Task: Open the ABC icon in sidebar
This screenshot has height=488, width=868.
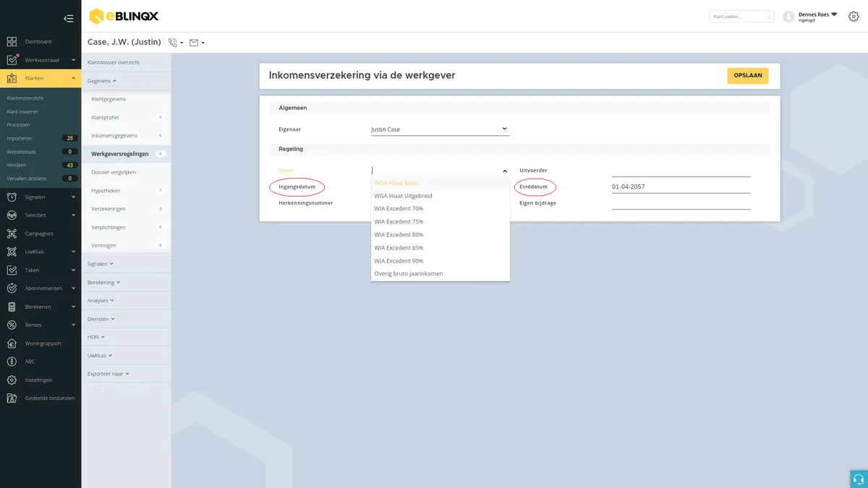Action: (x=12, y=361)
